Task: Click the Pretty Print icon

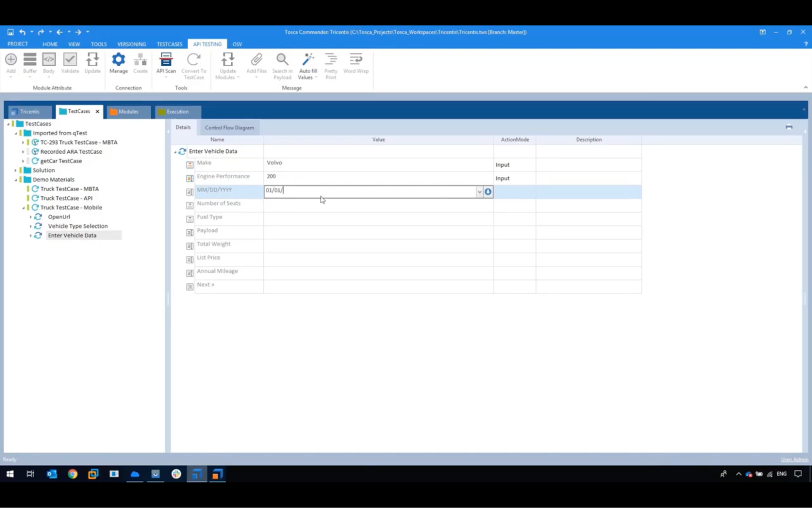Action: point(331,60)
